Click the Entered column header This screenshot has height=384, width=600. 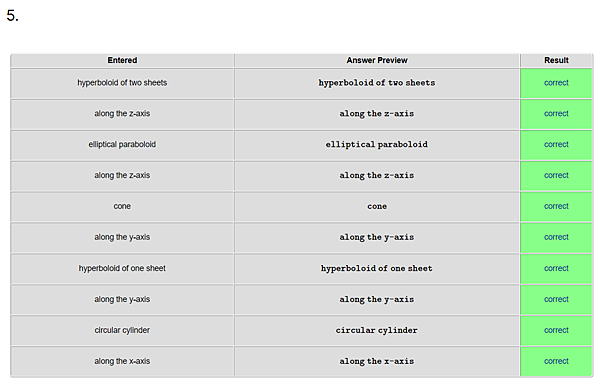click(x=122, y=60)
